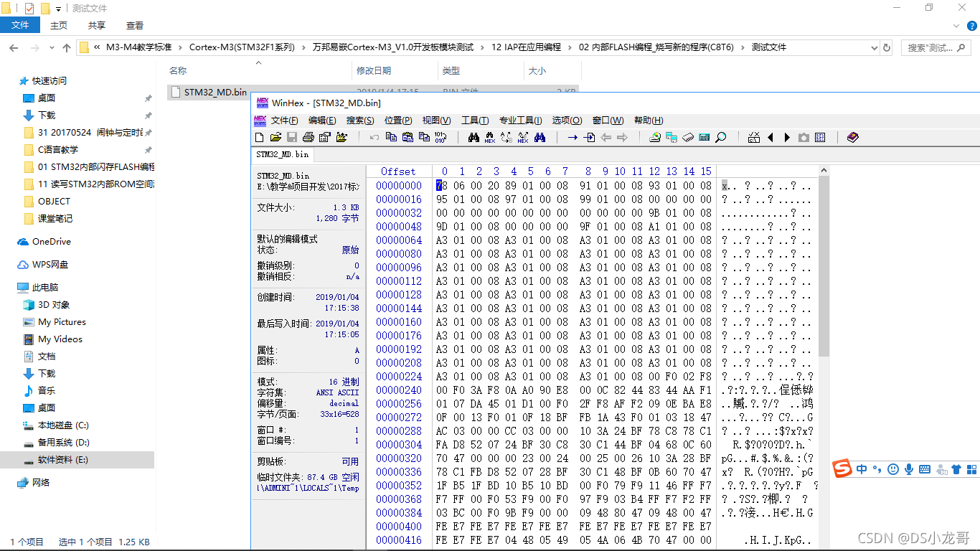Expand the 此电脑 tree node
The image size is (980, 551).
[9, 288]
